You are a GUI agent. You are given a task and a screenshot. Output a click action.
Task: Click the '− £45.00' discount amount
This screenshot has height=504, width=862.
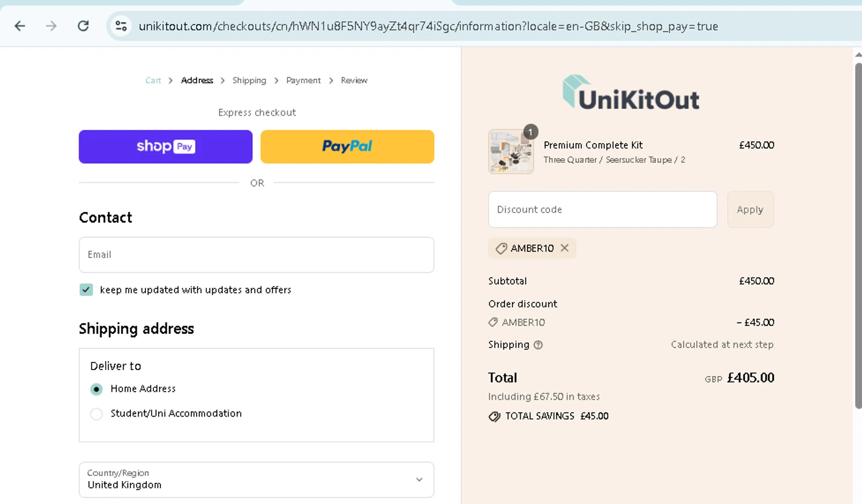click(755, 322)
